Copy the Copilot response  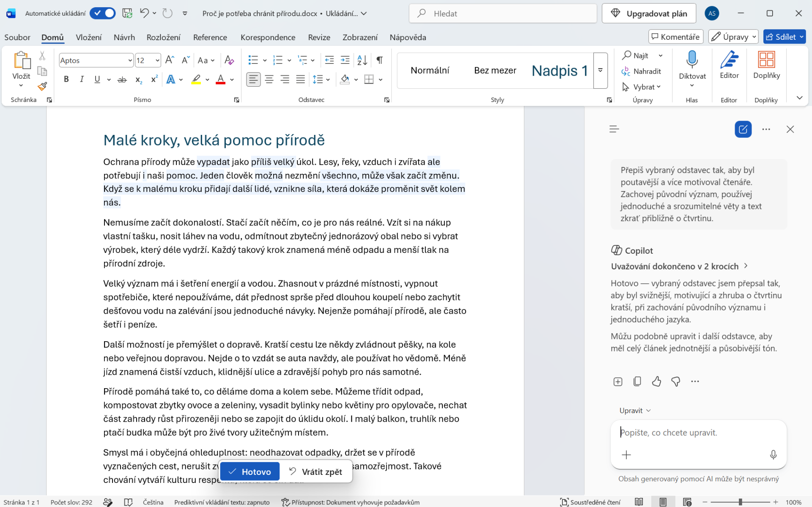coord(637,381)
